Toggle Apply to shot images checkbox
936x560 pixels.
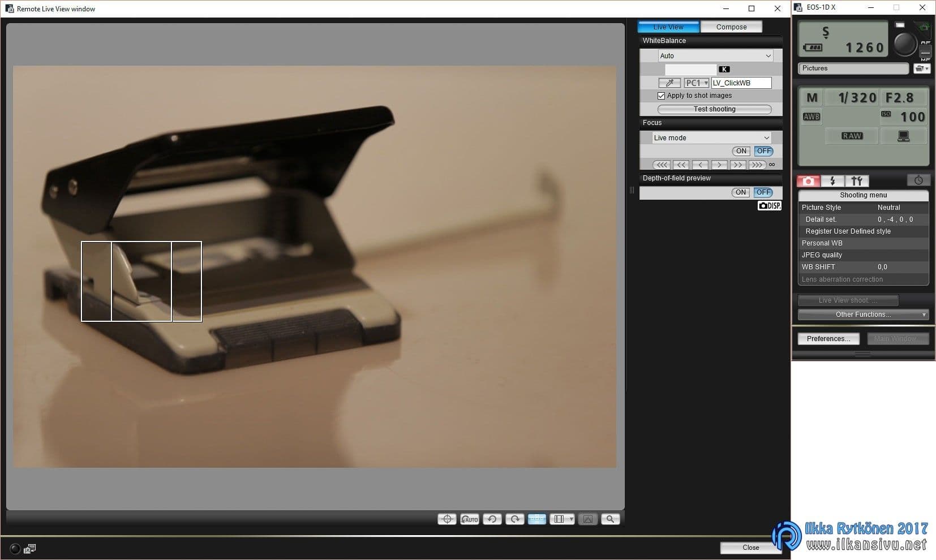661,96
